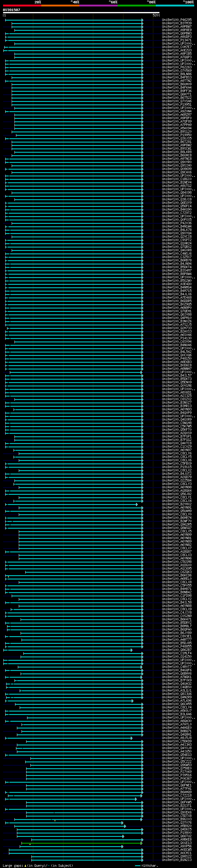Viewport: 197px width, 868px height.
Task: Open hit UniRef100_B6T522
Action: click(x=177, y=98)
